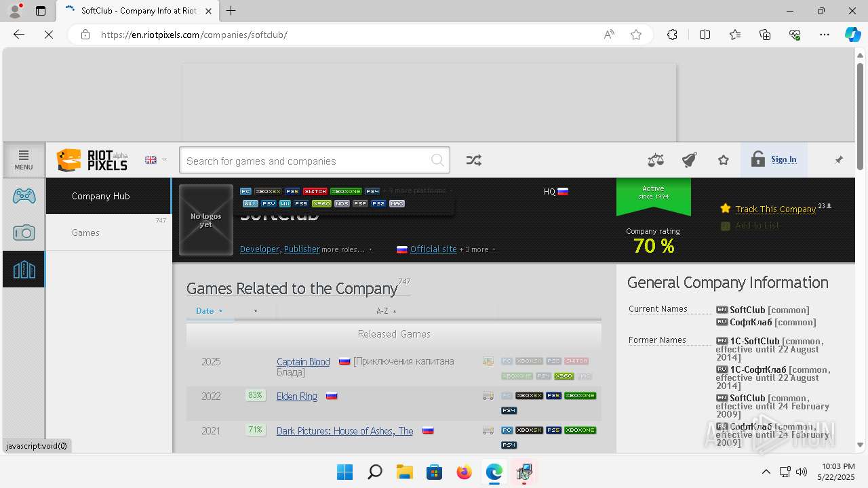
Task: Open the language flag dropdown
Action: pyautogui.click(x=155, y=160)
